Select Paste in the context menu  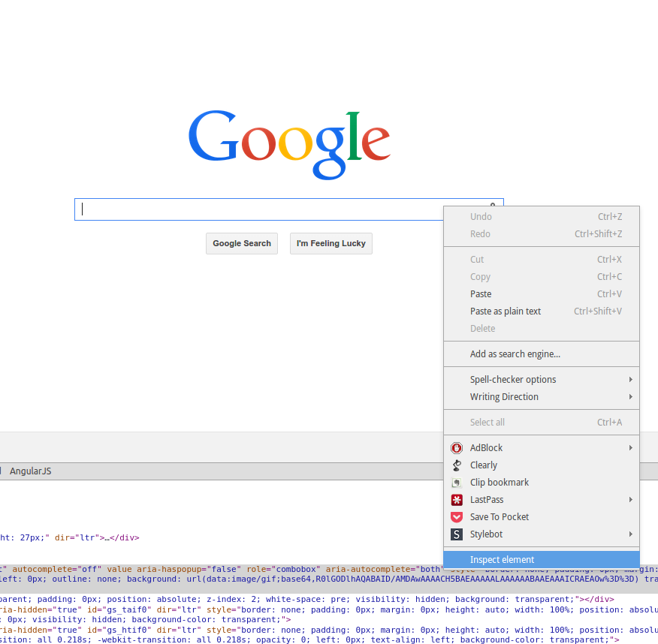[x=542, y=294]
